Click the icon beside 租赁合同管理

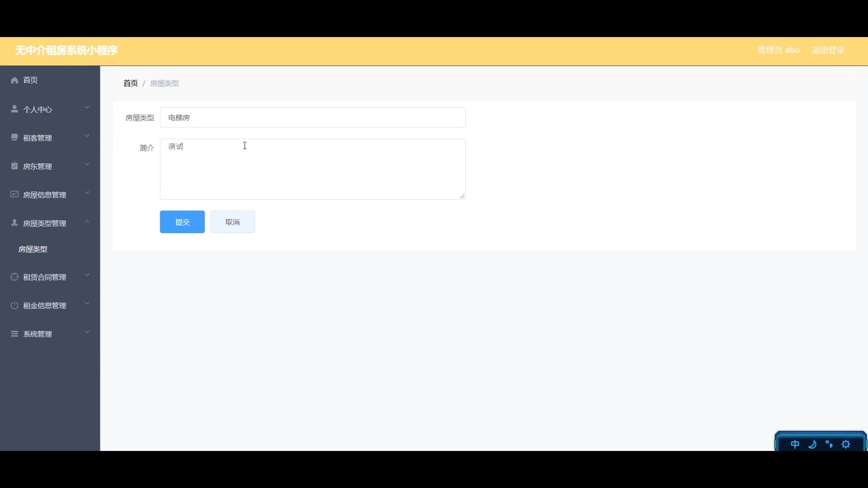pyautogui.click(x=14, y=277)
